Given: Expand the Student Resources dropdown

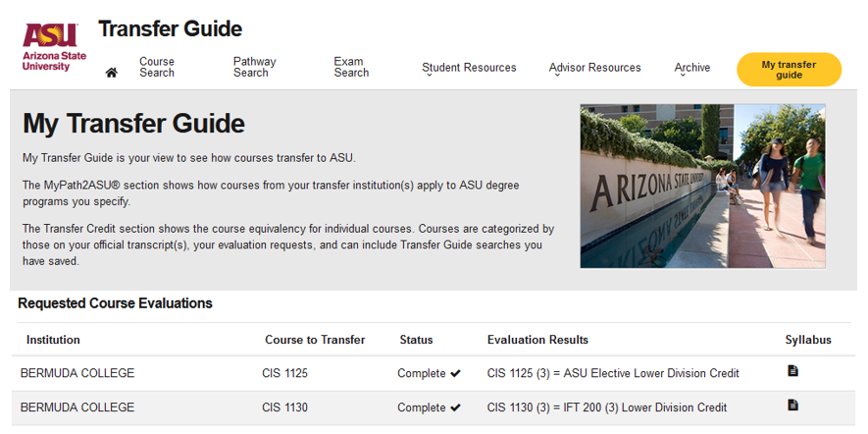Looking at the screenshot, I should click(469, 68).
